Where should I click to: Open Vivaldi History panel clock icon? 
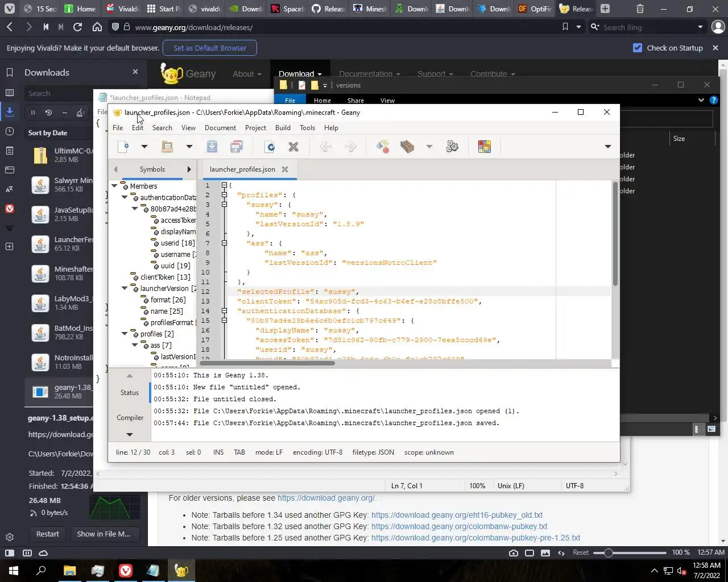(10, 131)
